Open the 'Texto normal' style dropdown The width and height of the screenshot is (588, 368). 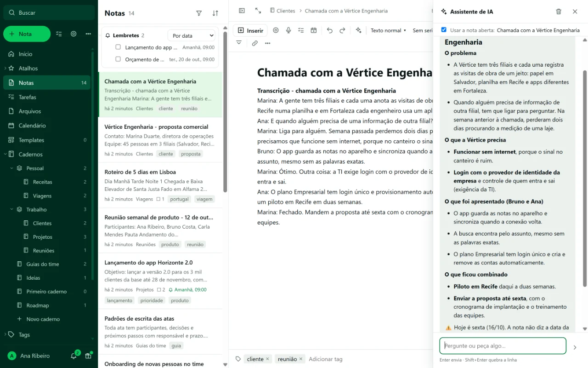pos(389,30)
